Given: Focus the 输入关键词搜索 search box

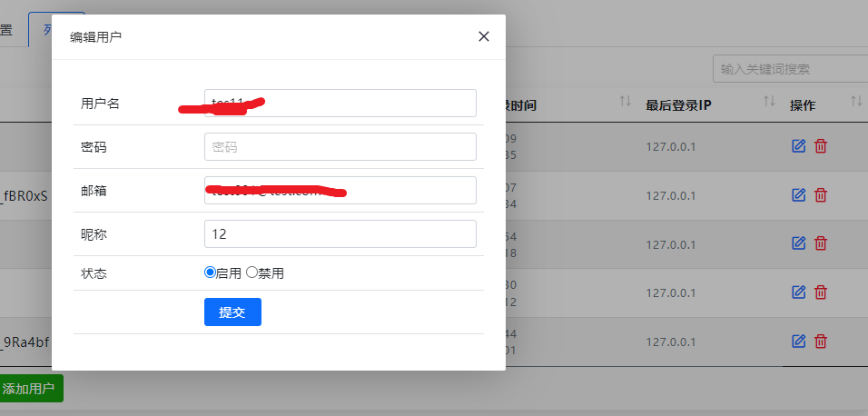Looking at the screenshot, I should tap(790, 69).
